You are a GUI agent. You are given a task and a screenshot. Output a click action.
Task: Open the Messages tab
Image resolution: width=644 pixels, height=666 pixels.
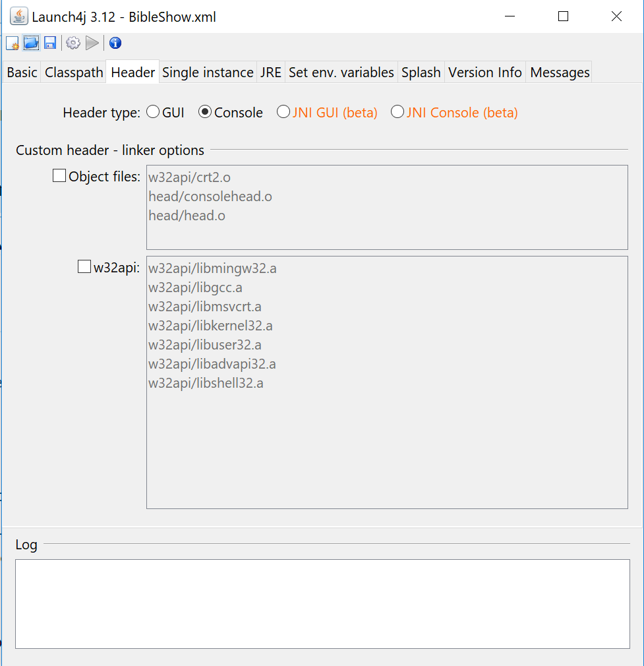[x=560, y=73]
